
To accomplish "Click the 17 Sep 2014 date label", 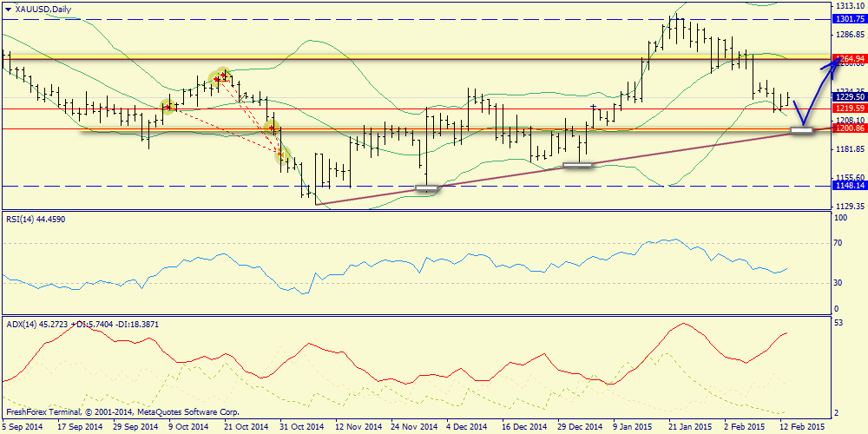I will [x=79, y=428].
